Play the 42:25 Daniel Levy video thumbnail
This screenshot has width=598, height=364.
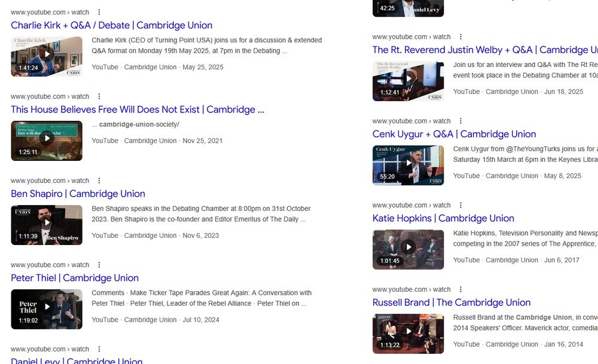click(408, 8)
